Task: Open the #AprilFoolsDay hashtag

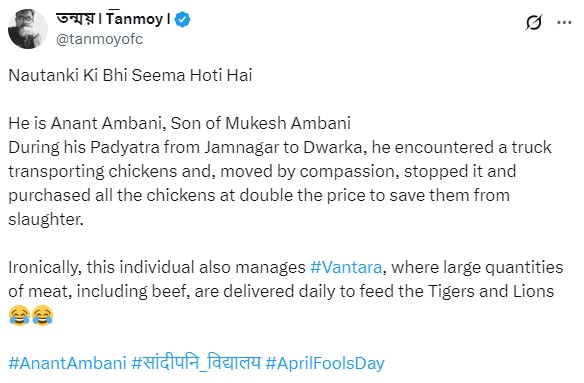Action: click(325, 363)
